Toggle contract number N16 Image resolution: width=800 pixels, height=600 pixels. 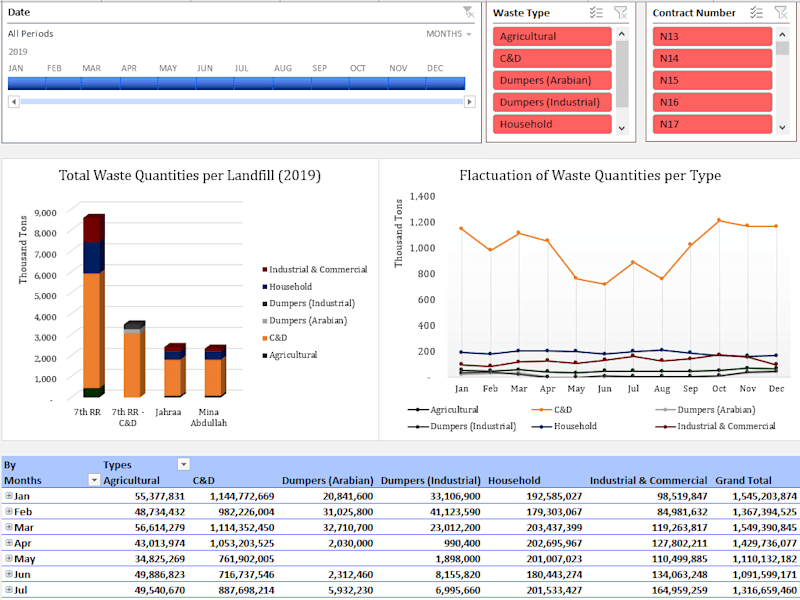[712, 102]
